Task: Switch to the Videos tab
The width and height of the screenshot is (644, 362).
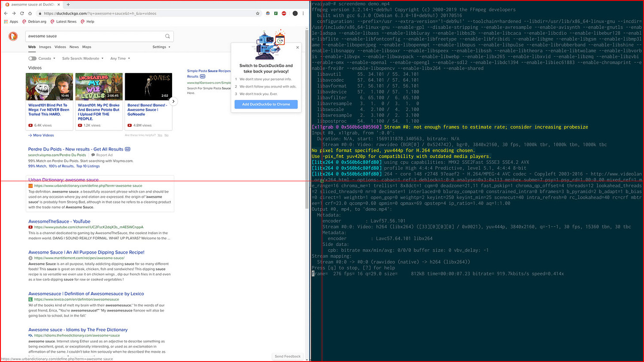Action: (x=60, y=47)
